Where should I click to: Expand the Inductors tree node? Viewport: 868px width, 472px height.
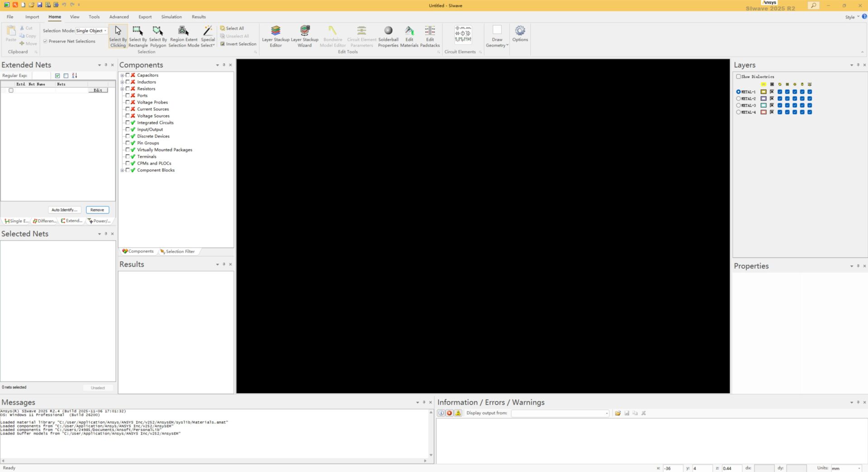coord(122,82)
